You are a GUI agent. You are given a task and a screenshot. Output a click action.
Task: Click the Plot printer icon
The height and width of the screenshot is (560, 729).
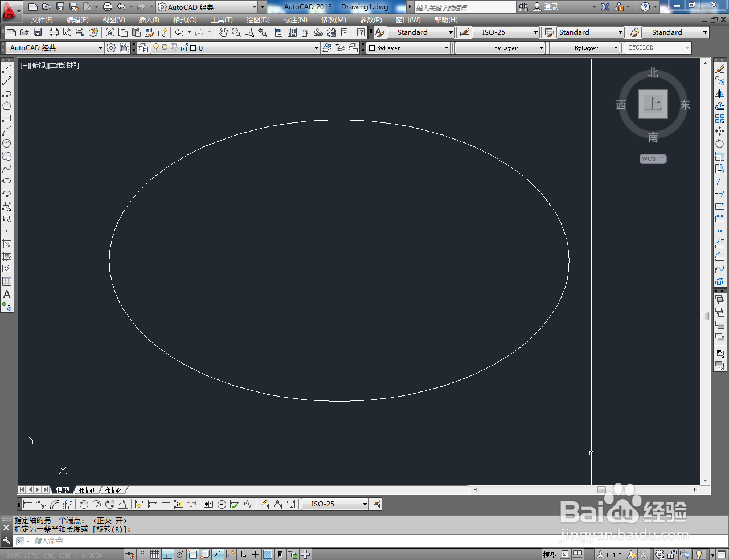54,32
